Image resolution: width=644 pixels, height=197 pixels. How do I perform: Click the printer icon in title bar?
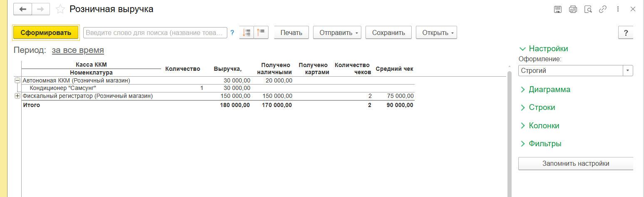click(573, 9)
